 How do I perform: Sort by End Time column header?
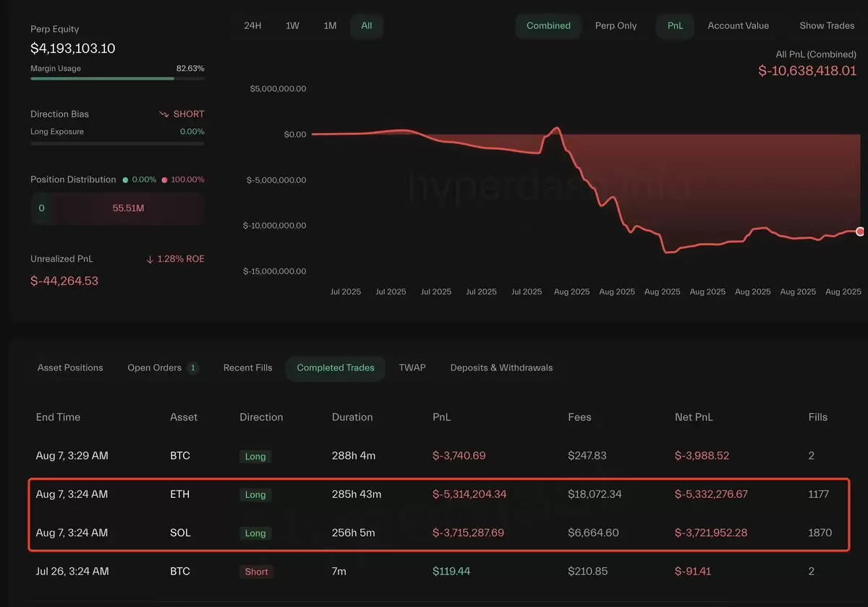(x=58, y=417)
